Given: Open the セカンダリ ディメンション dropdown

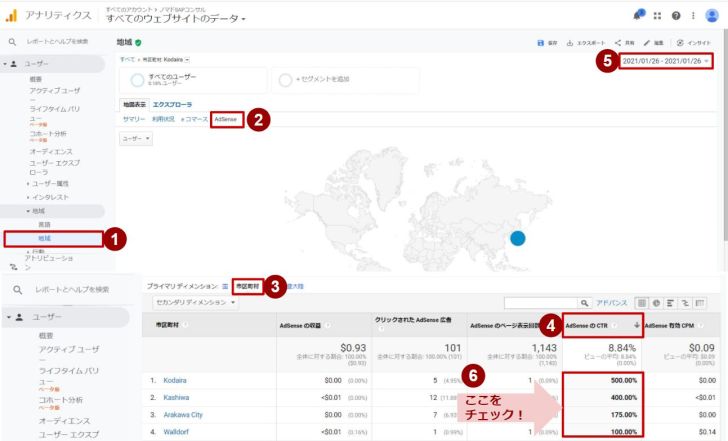Looking at the screenshot, I should coord(194,302).
